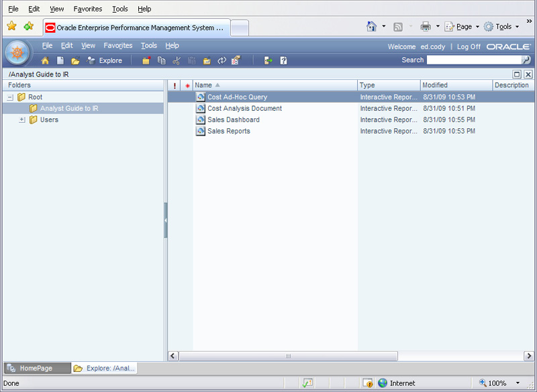
Task: Click the Sales Dashboard file icon
Action: (201, 120)
